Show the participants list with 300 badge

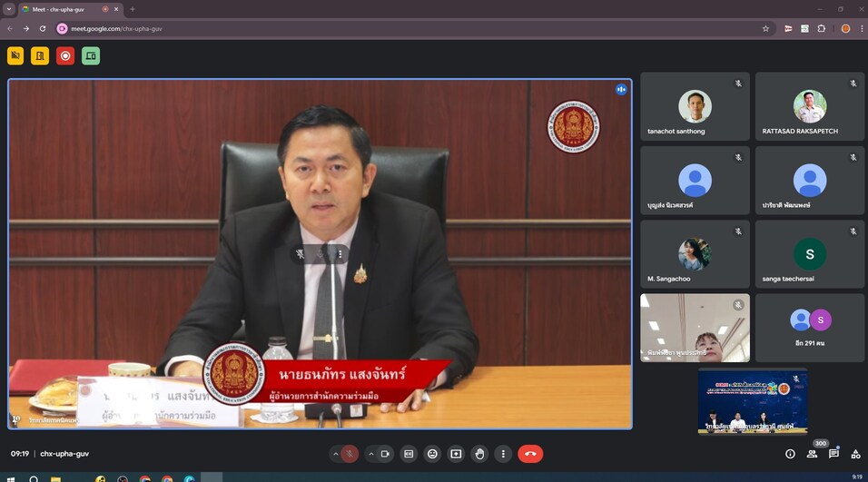click(812, 454)
